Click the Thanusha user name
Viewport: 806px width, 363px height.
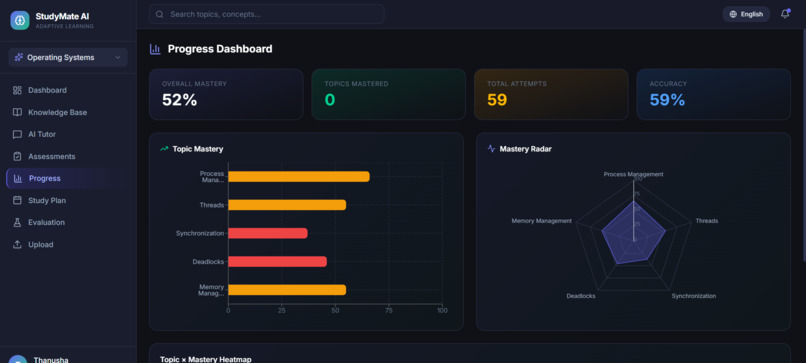click(50, 360)
